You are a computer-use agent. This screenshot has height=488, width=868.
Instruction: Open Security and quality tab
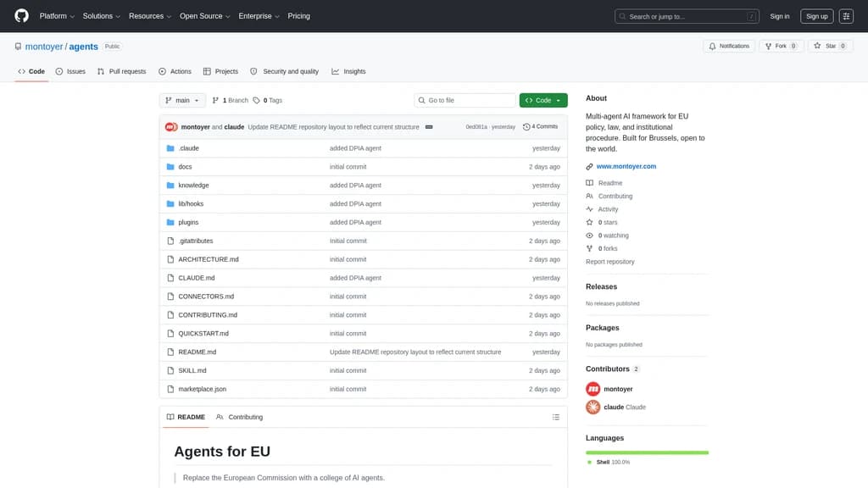(x=284, y=71)
